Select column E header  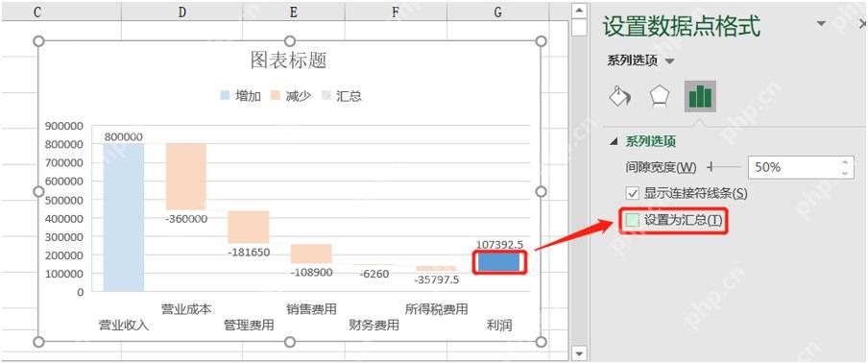pyautogui.click(x=294, y=12)
